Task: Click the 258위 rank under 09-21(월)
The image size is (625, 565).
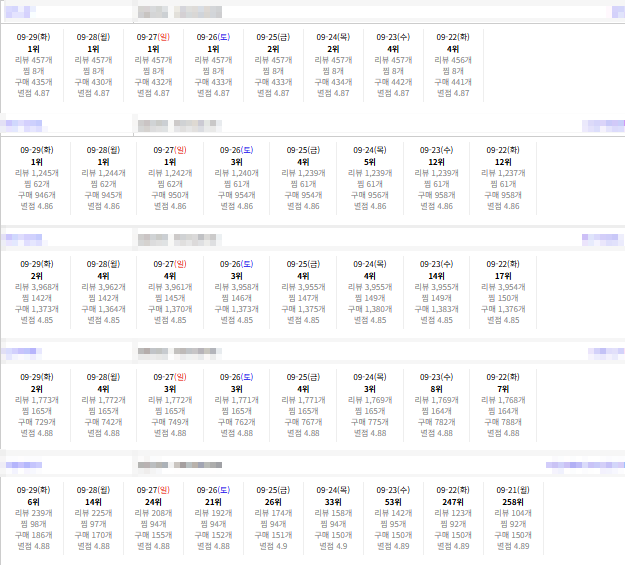Action: (513, 502)
